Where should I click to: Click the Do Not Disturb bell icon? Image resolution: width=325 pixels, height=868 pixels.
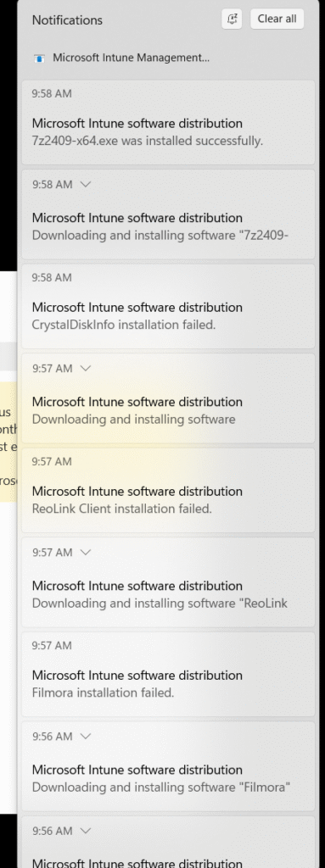click(232, 19)
